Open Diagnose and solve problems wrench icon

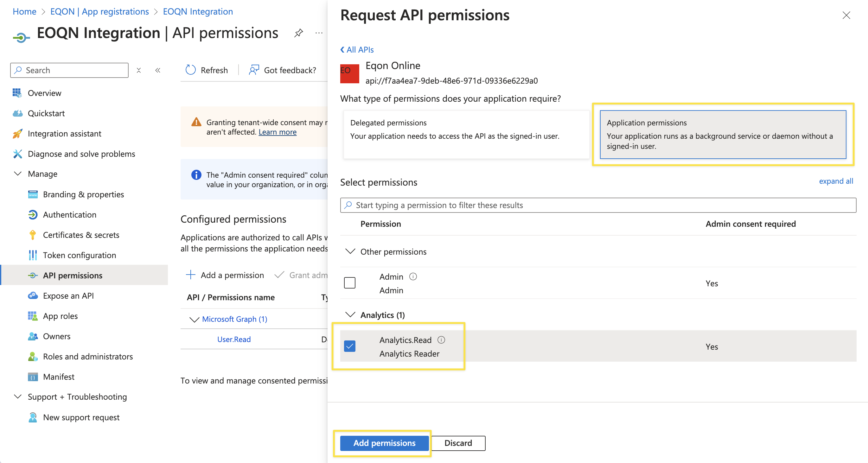point(17,154)
